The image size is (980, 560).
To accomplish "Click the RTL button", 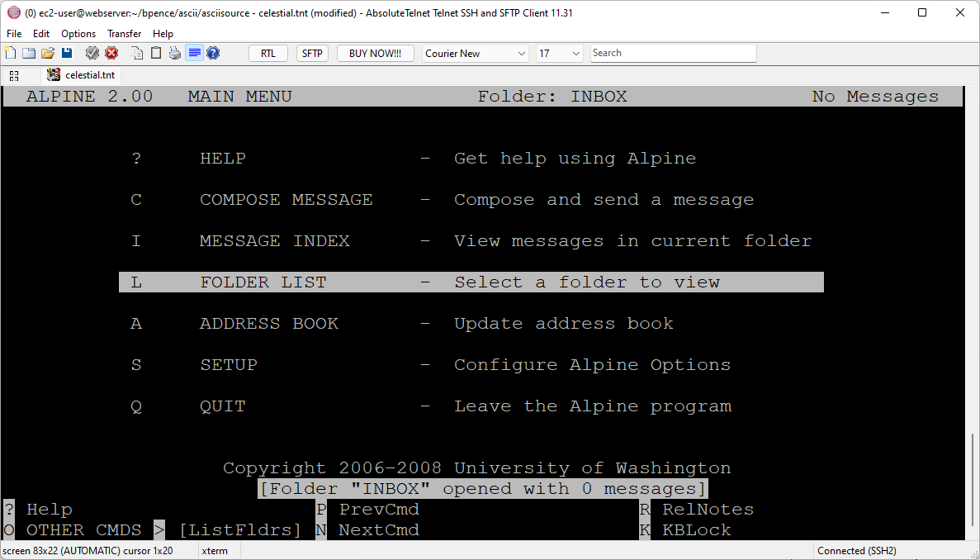I will point(268,53).
